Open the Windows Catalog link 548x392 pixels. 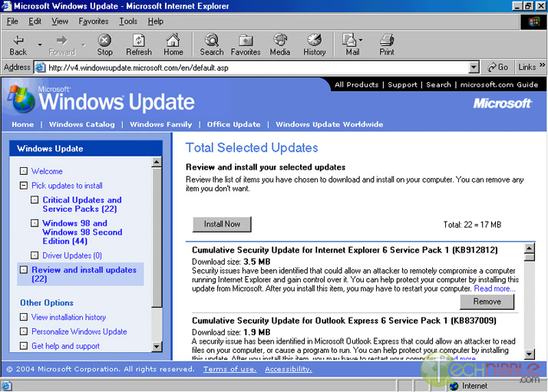pos(82,124)
